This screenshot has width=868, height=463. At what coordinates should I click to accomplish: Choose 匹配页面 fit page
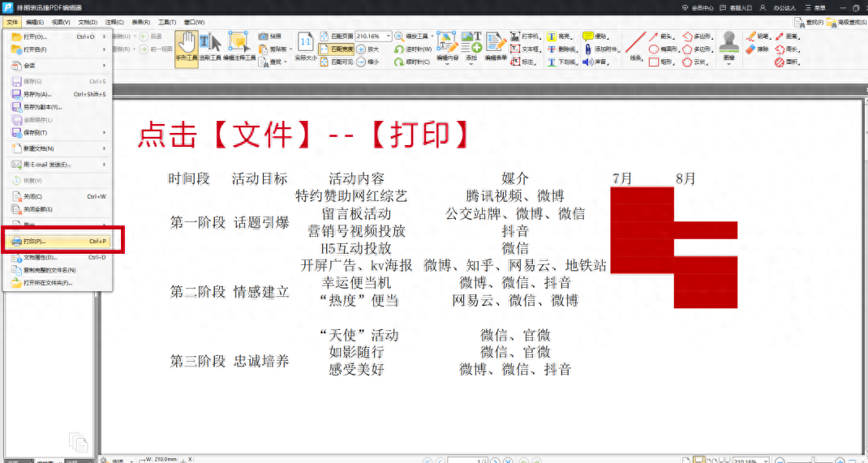point(337,36)
